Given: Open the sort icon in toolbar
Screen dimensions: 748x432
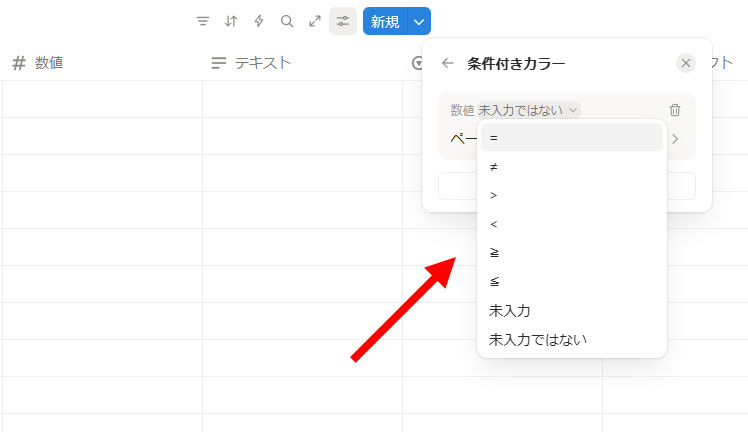Looking at the screenshot, I should [231, 21].
